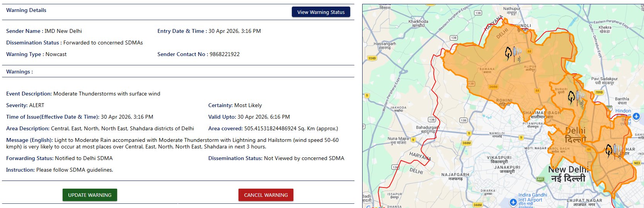Viewport: 644px width, 208px height.
Task: Click the sender contact number 9868221922
Action: click(x=225, y=54)
